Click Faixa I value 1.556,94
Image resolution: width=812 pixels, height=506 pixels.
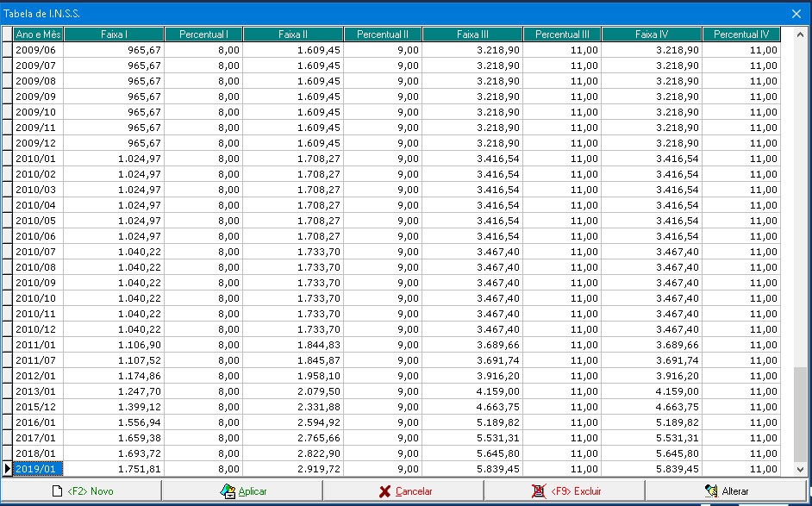(114, 422)
